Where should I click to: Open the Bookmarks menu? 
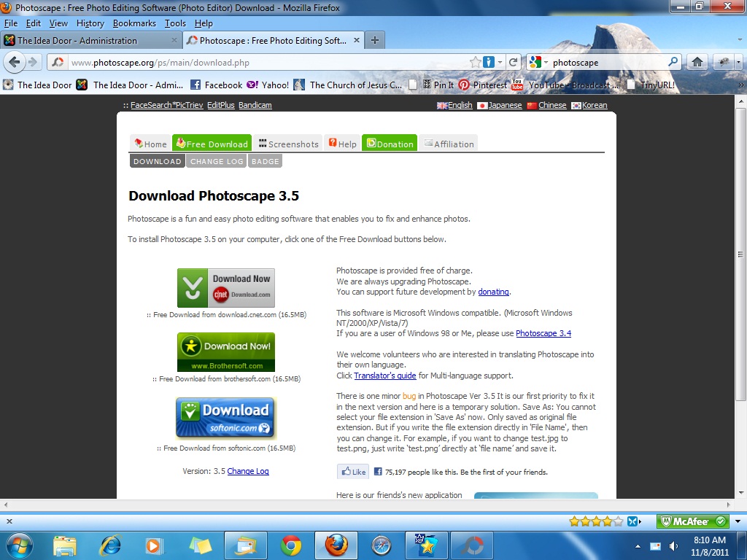click(134, 23)
